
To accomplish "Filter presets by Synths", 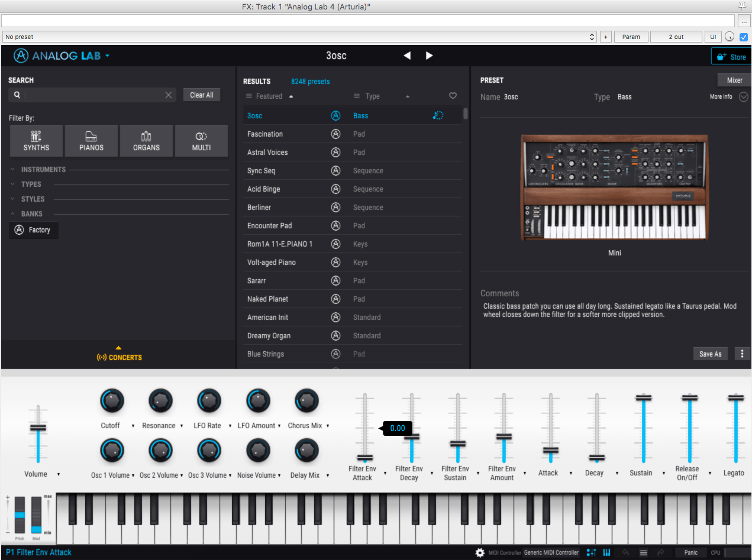I will pos(36,141).
